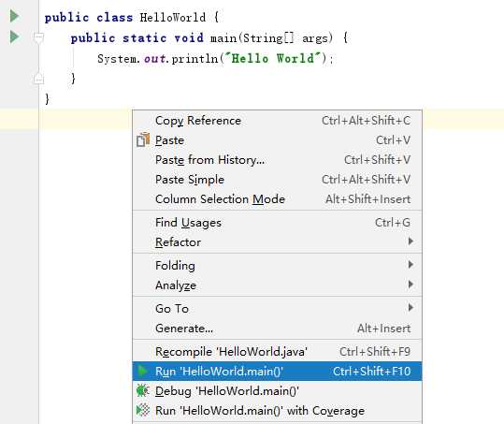Choose Generate... from the menu
Viewport: 504px width, 424px height.
pos(277,329)
